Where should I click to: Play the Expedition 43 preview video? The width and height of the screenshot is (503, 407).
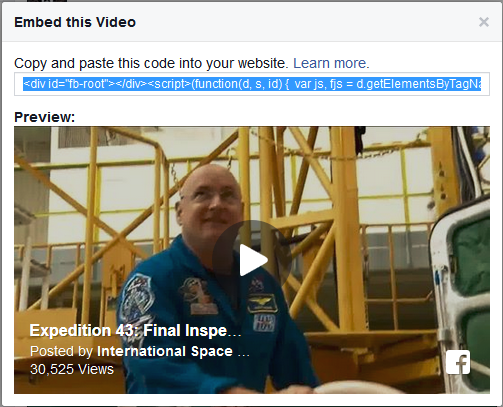(x=252, y=260)
